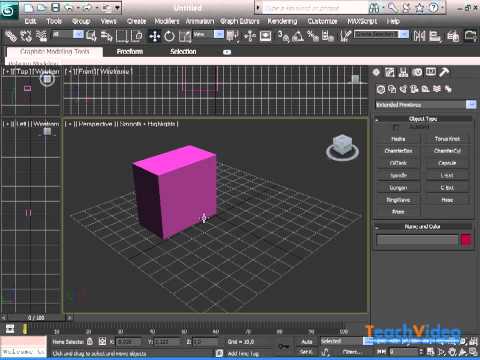Viewport: 480px width, 360px height.
Task: Open the Hierarchy tab in command panel
Action: coord(403,72)
